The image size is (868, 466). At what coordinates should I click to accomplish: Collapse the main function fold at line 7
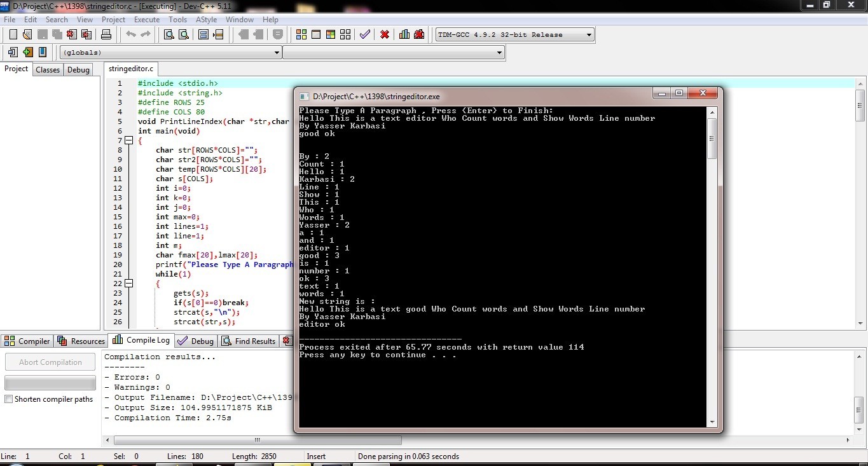click(129, 140)
